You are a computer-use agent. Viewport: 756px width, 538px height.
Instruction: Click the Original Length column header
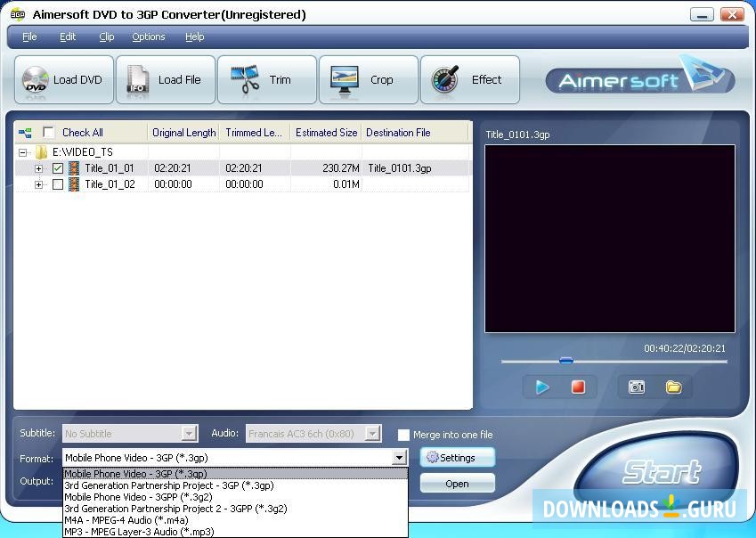pyautogui.click(x=183, y=133)
